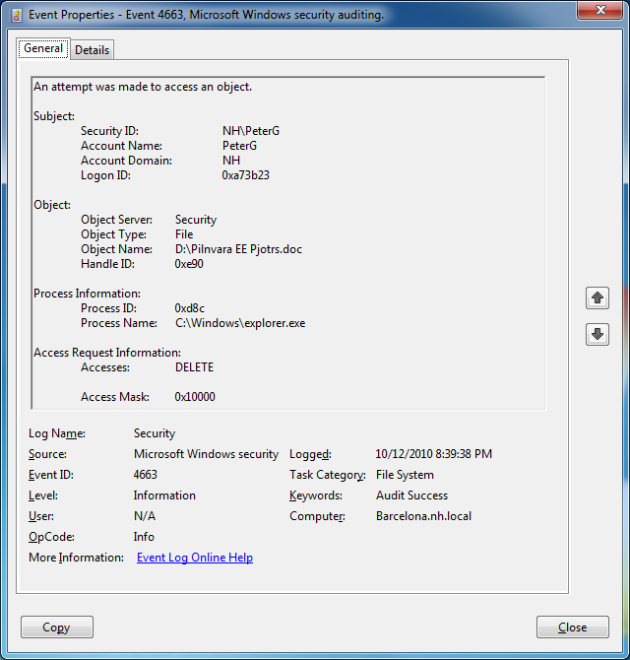
Task: Select the Logon ID value 0xa73b23
Action: point(245,175)
